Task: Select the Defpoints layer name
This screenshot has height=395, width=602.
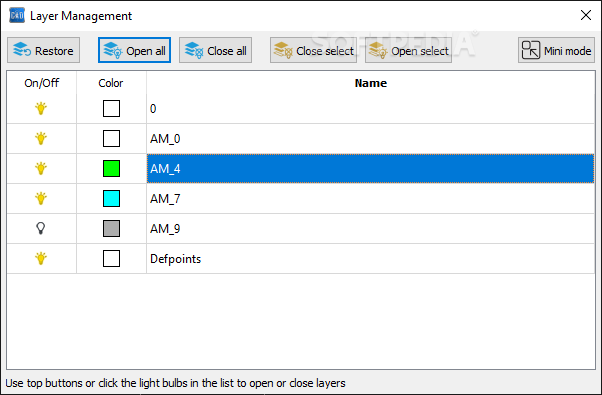Action: (370, 259)
